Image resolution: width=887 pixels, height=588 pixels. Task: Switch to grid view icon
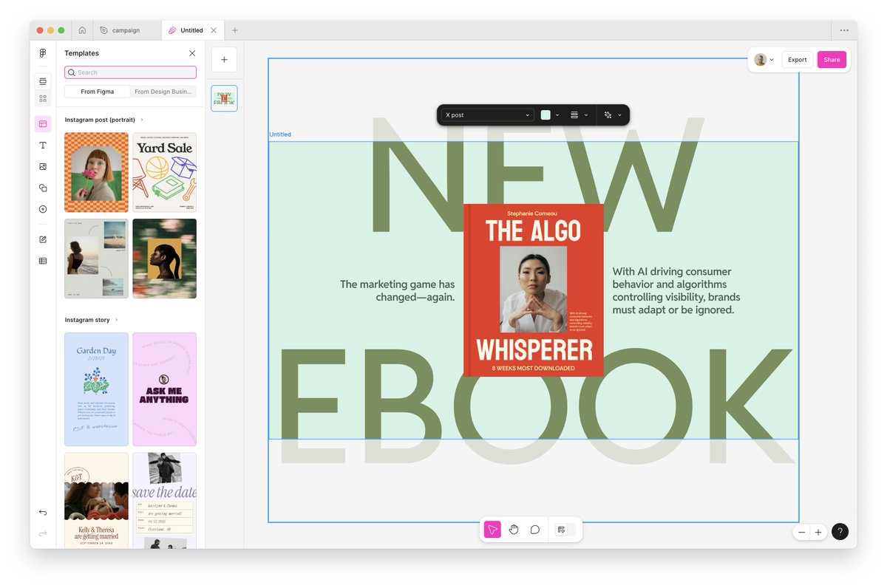[x=43, y=98]
